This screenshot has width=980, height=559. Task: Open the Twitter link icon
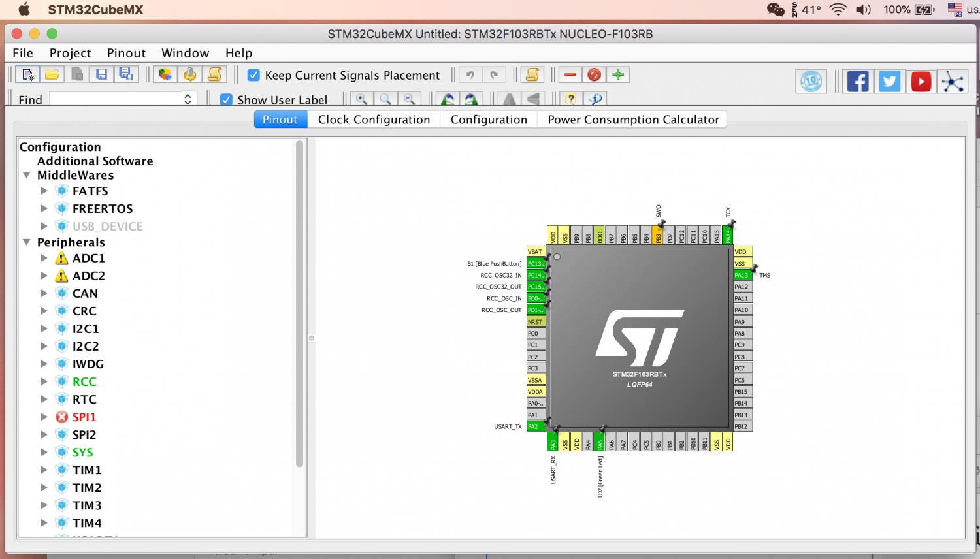(x=889, y=82)
